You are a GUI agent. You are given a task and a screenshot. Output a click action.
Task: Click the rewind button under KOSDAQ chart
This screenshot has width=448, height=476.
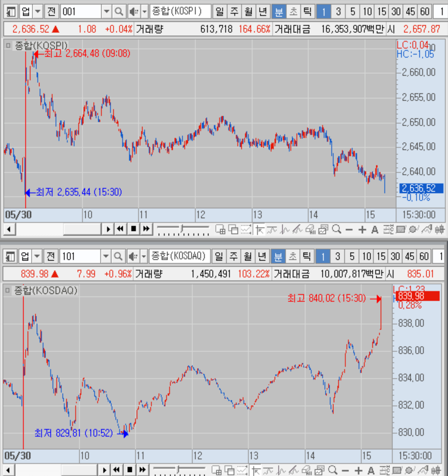[x=117, y=470]
